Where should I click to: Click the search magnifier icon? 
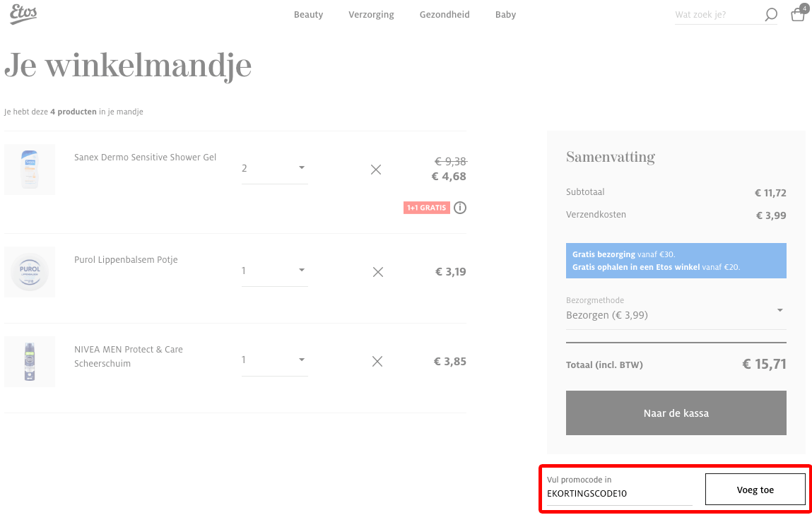(771, 15)
